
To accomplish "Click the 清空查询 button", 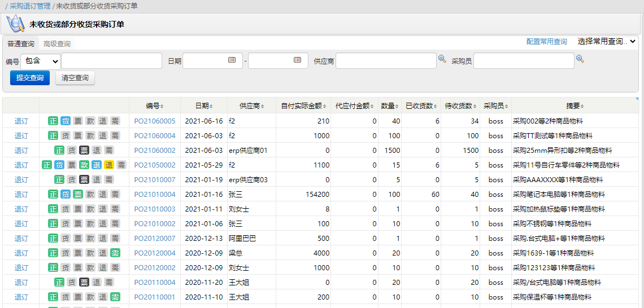I will [75, 78].
